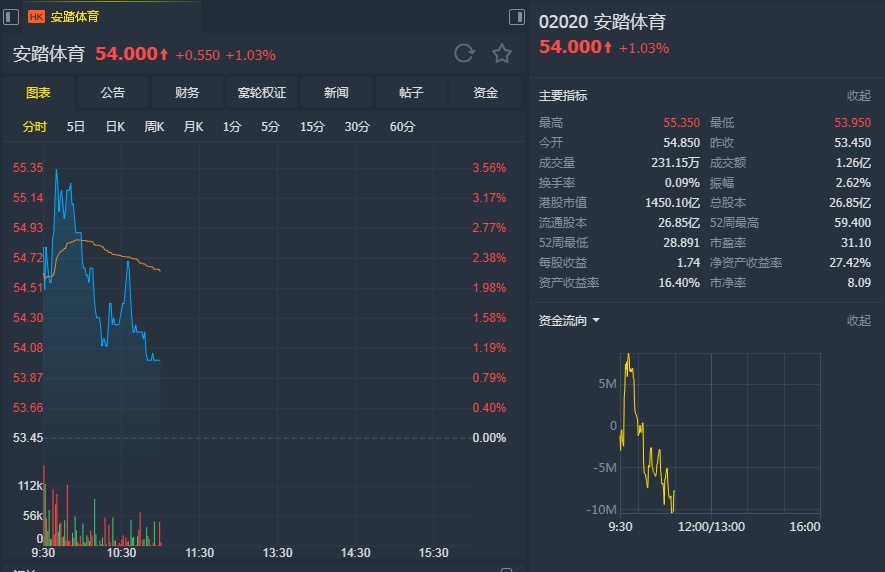Refresh the 安踏体育 quote data
This screenshot has height=572, width=885.
point(464,54)
